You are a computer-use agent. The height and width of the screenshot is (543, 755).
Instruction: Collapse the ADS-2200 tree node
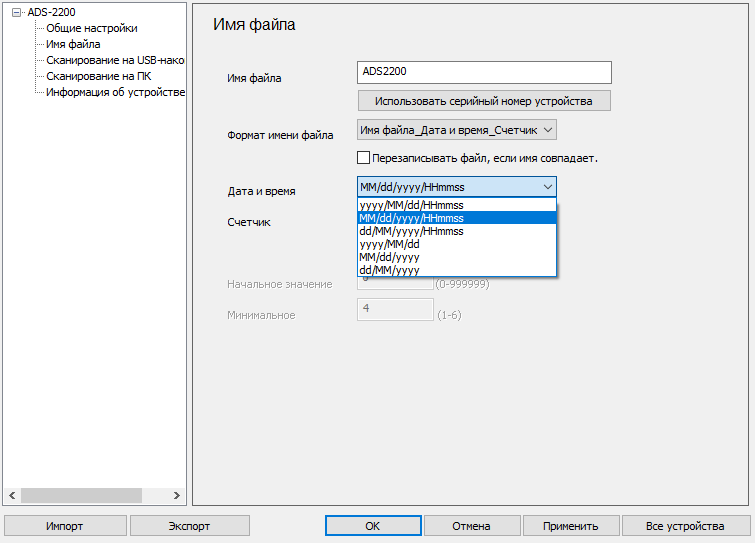point(16,13)
